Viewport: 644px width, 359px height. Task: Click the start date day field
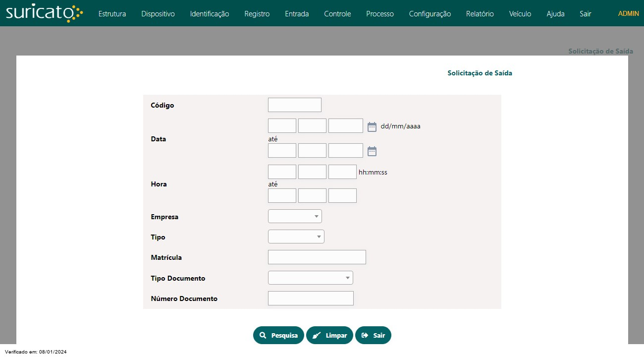pyautogui.click(x=282, y=126)
